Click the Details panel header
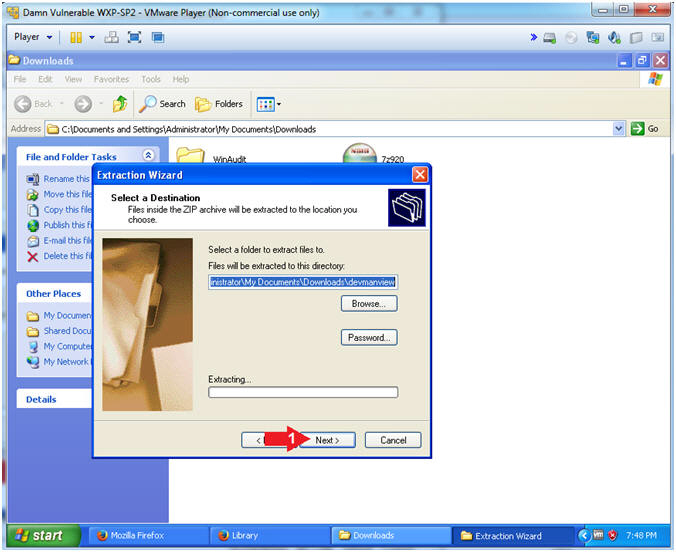 54,399
